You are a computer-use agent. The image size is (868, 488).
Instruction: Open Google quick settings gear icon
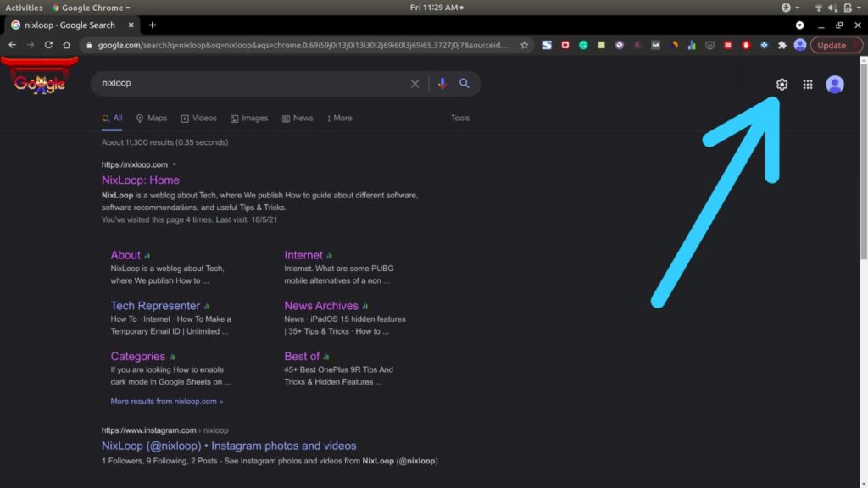[x=782, y=84]
